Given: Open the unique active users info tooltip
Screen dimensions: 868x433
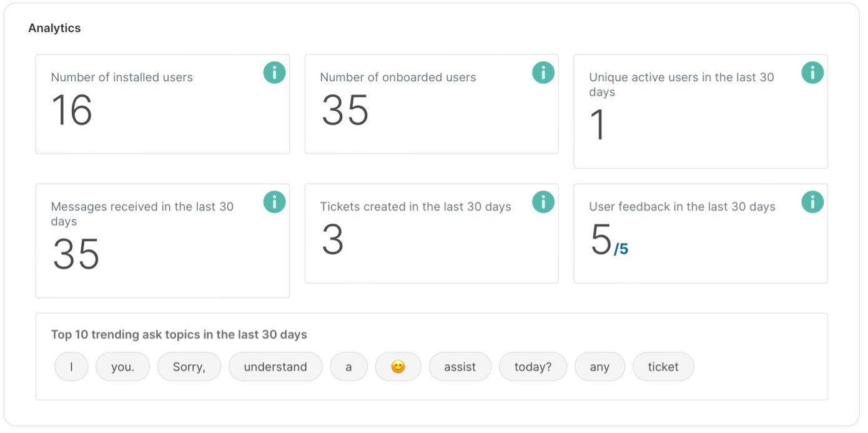Looking at the screenshot, I should pos(812,72).
